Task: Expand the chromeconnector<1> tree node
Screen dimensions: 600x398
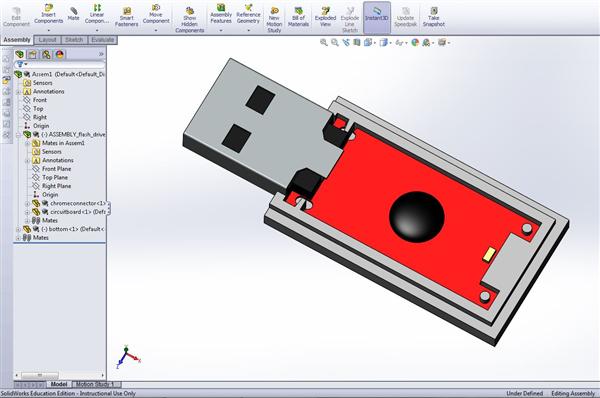Action: 27,204
